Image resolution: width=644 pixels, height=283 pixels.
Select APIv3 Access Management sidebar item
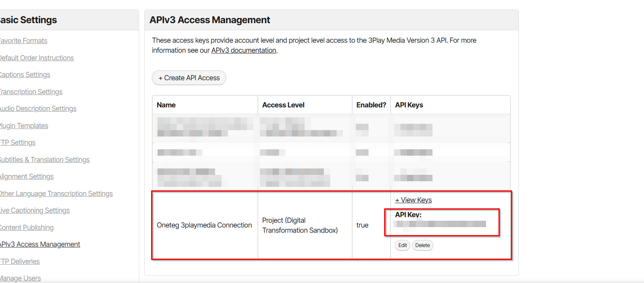pos(40,244)
